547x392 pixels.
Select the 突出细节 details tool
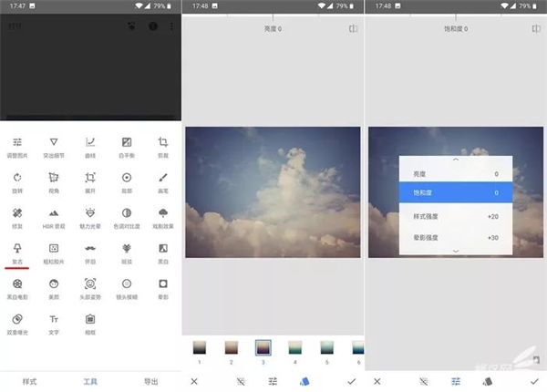click(54, 148)
